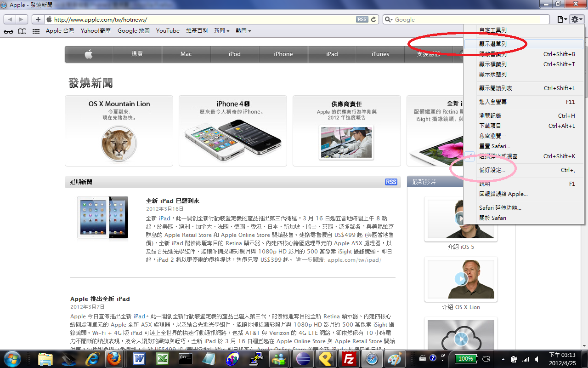Play the 介紹 iOS 5 video
The image size is (588, 368).
tap(461, 218)
